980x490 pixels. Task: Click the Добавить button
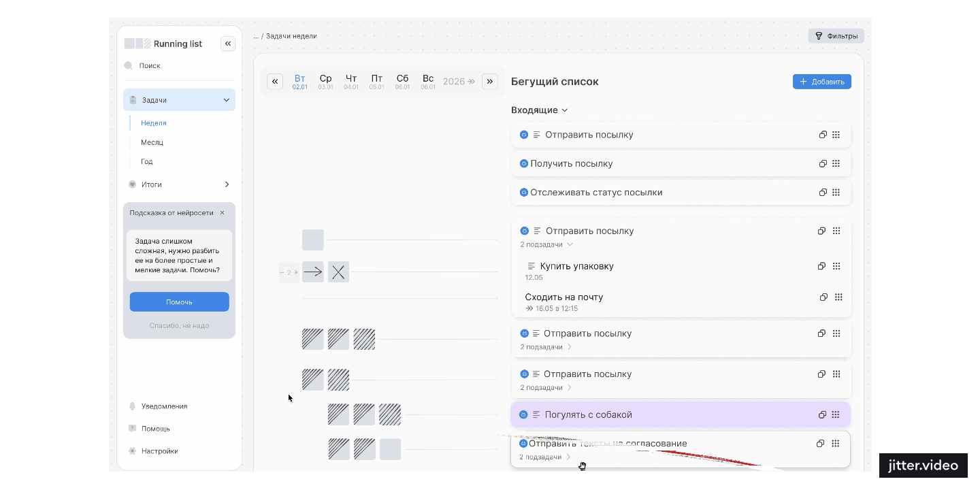point(821,82)
